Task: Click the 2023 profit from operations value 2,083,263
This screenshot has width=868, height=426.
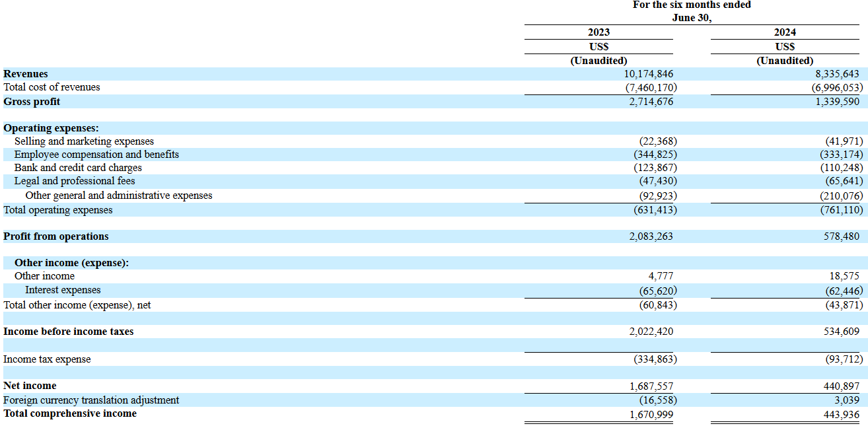Action: point(651,236)
